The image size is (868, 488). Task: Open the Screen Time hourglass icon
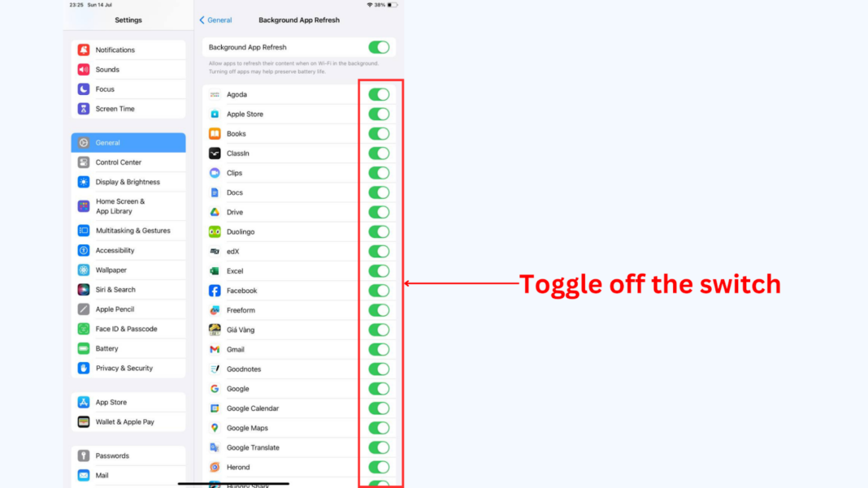[84, 109]
